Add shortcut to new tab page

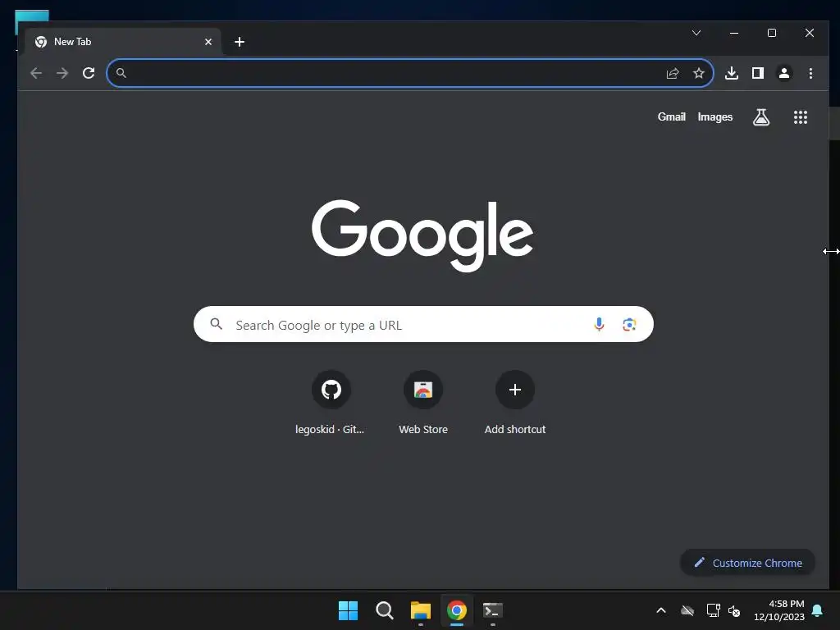[515, 402]
